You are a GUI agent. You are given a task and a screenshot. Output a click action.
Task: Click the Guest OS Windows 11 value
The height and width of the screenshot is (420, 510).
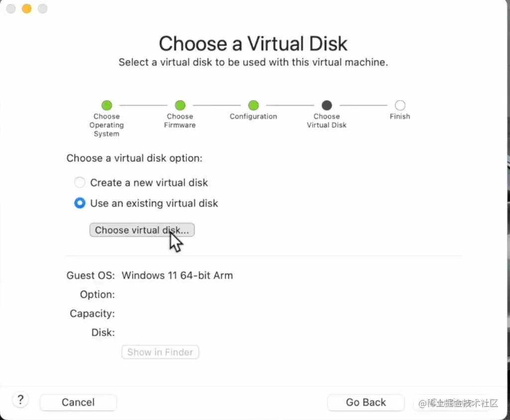(x=177, y=275)
